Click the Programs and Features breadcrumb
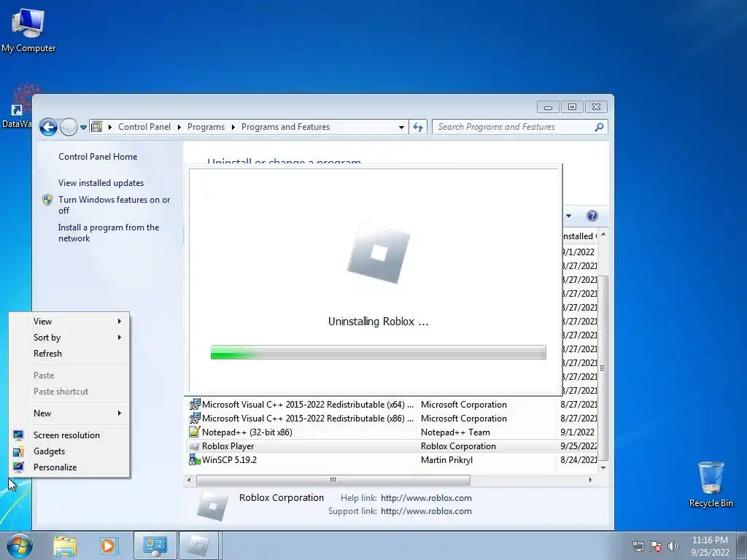The width and height of the screenshot is (747, 560). tap(285, 127)
